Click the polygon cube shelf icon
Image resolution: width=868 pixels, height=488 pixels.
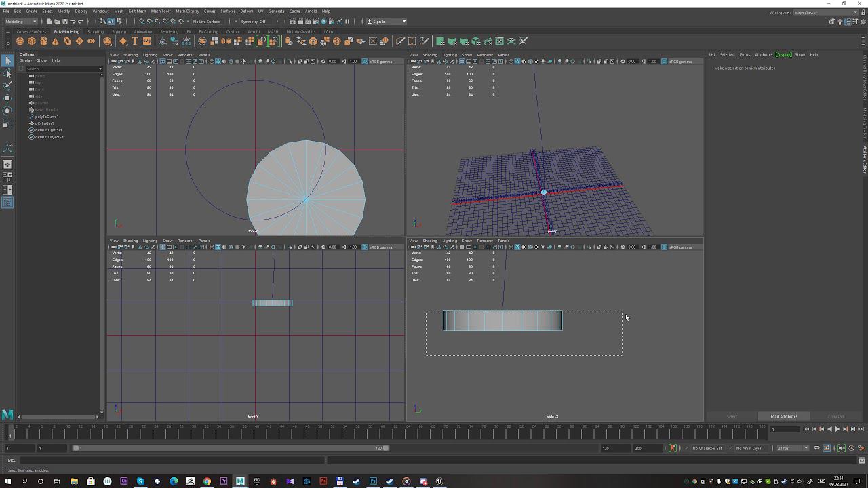(32, 41)
